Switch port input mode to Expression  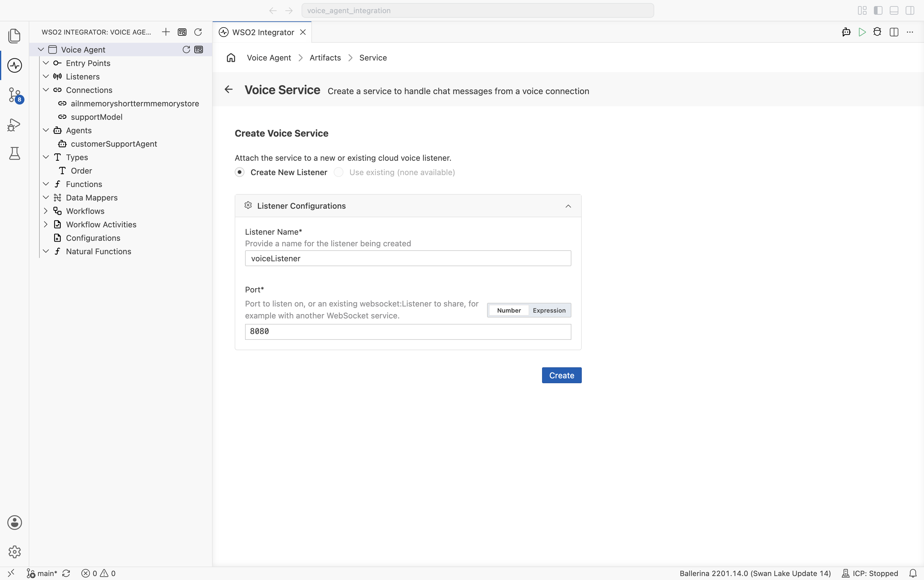click(549, 310)
